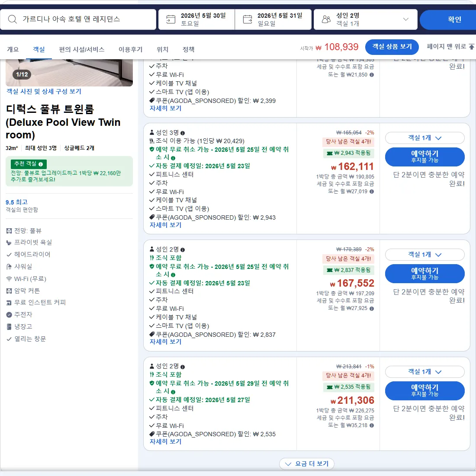Open the guests and rooms dropdown
This screenshot has height=476, width=476.
tap(365, 19)
